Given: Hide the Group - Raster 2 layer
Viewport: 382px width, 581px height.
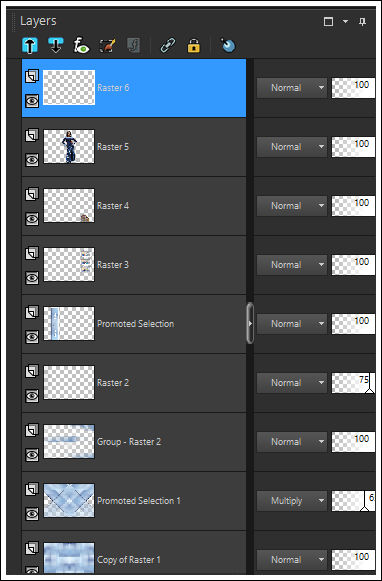Looking at the screenshot, I should click(x=32, y=455).
